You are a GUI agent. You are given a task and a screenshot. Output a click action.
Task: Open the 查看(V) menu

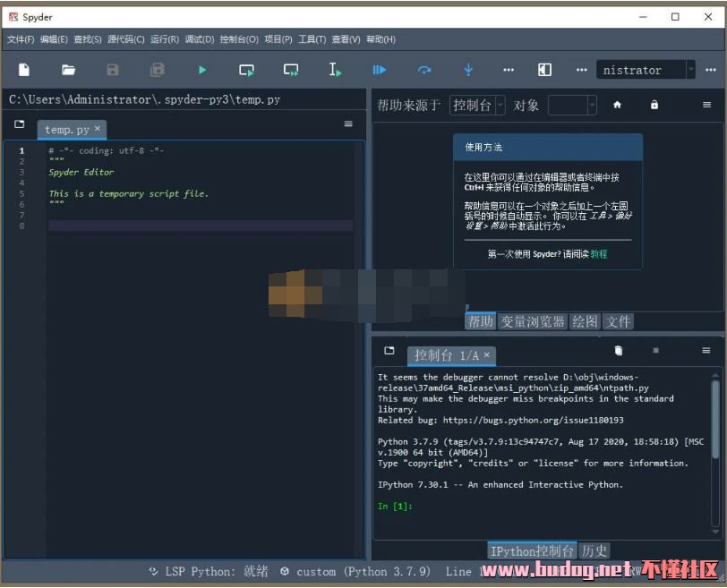pos(346,39)
